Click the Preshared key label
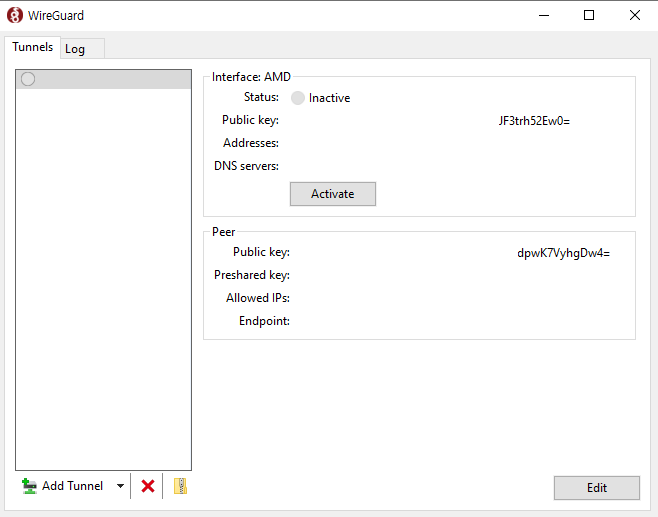This screenshot has height=517, width=658. tap(251, 275)
